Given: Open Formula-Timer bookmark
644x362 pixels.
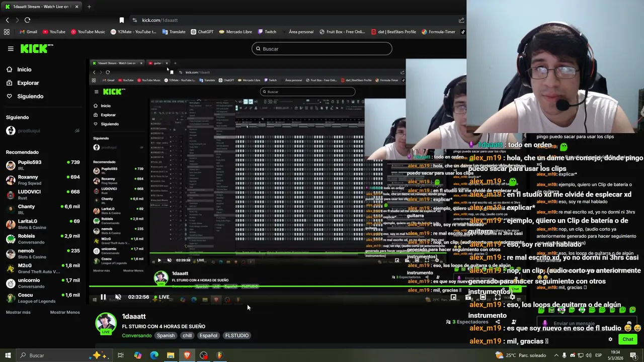Looking at the screenshot, I should [x=438, y=32].
